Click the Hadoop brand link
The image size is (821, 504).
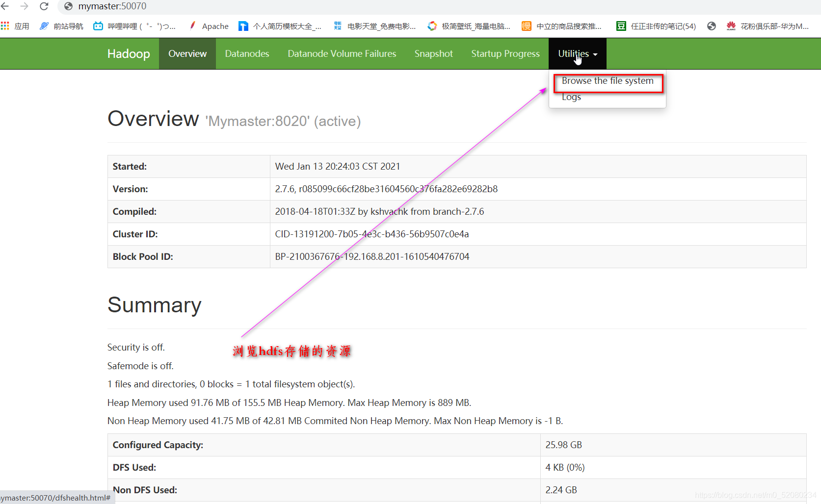[129, 53]
